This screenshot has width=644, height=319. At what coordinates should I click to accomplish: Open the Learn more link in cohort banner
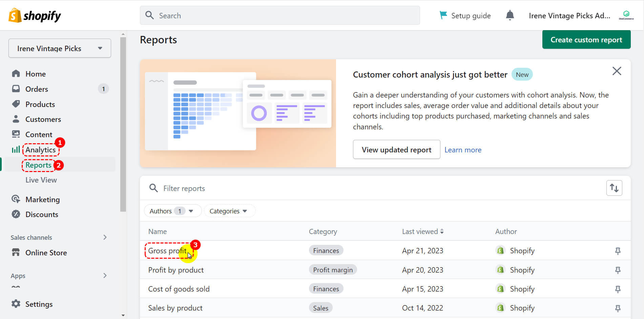coord(463,150)
